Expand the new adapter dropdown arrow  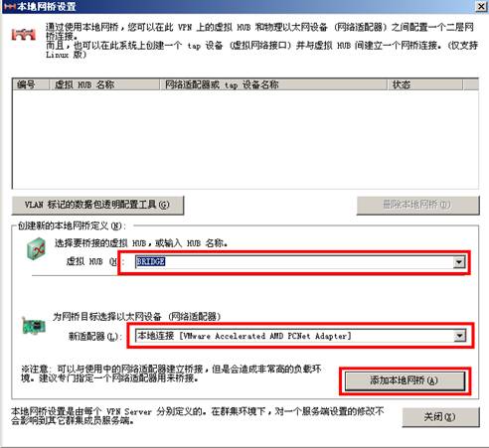pyautogui.click(x=459, y=336)
